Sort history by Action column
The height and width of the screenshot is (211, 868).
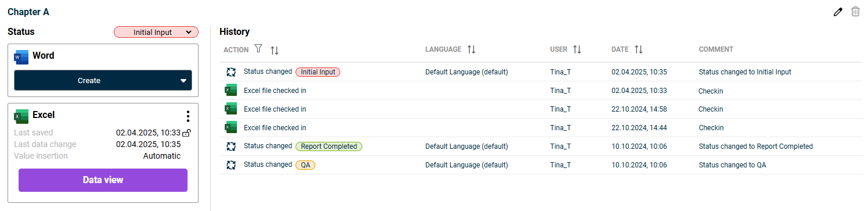[x=275, y=50]
